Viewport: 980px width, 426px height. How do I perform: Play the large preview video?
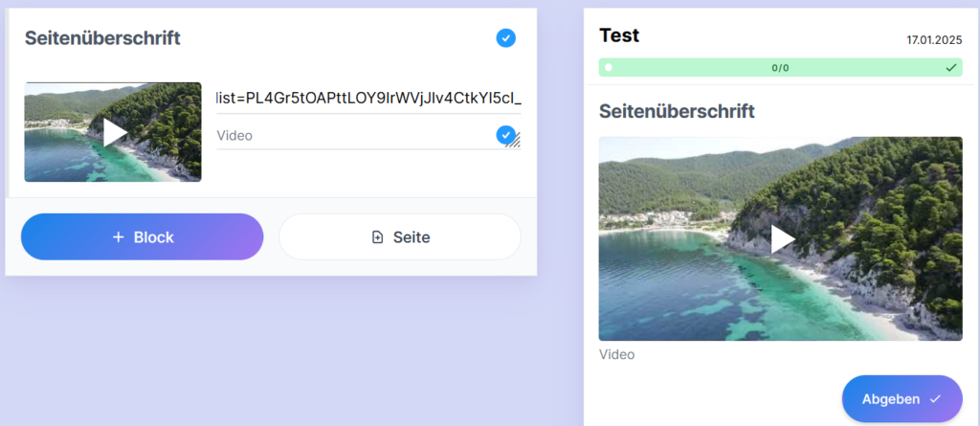[781, 239]
